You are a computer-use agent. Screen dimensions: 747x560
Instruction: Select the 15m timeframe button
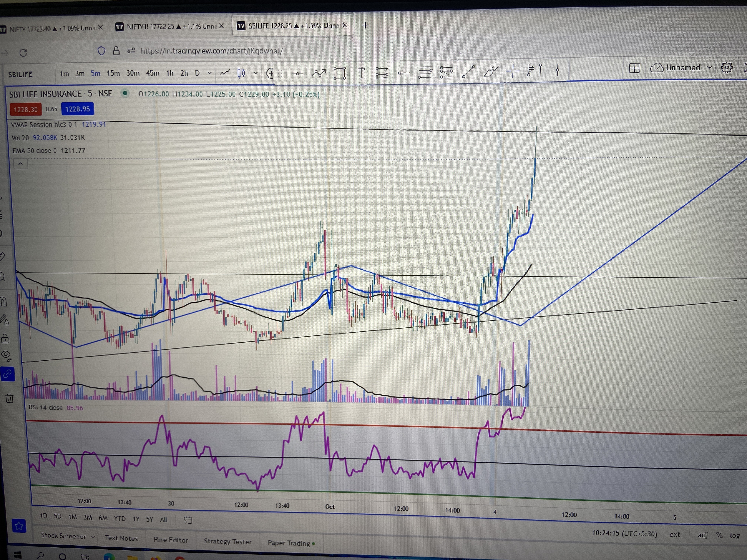pos(113,73)
